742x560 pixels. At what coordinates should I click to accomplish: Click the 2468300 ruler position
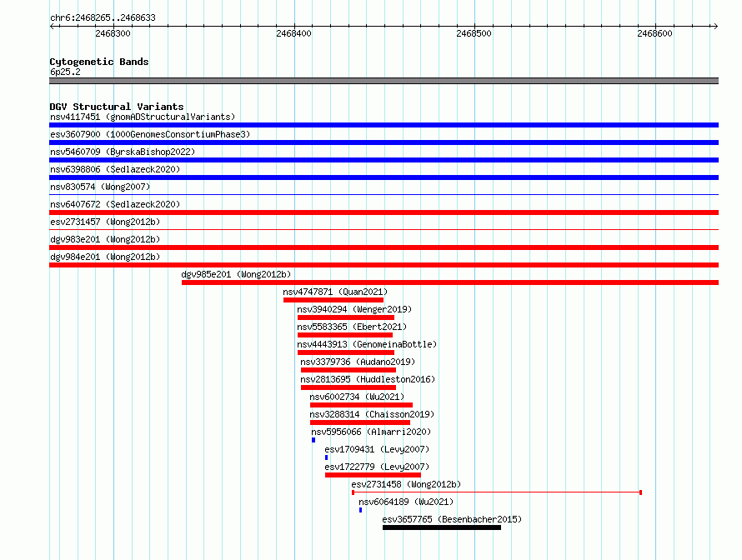[113, 33]
